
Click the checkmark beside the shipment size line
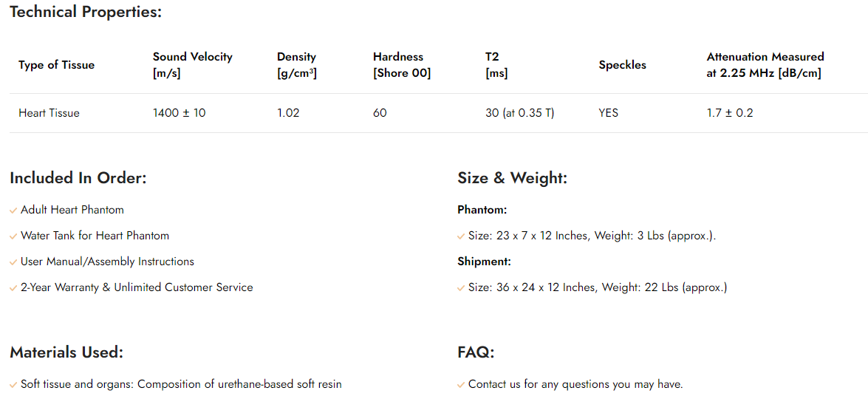pyautogui.click(x=461, y=288)
